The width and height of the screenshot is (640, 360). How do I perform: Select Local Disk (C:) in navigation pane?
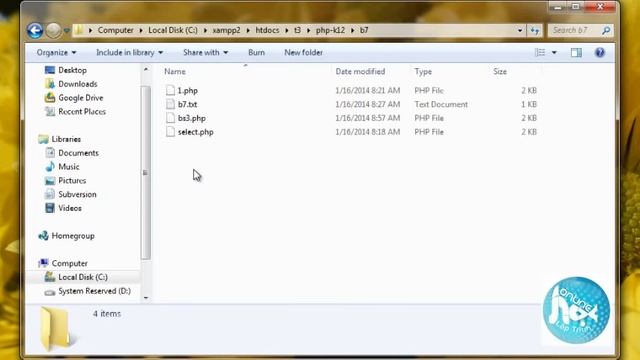(x=83, y=277)
